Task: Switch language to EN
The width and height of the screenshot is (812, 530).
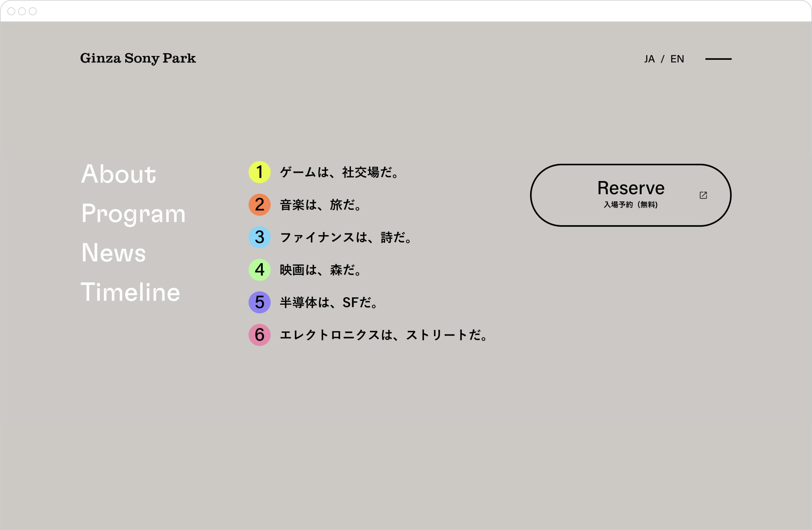Action: tap(677, 59)
